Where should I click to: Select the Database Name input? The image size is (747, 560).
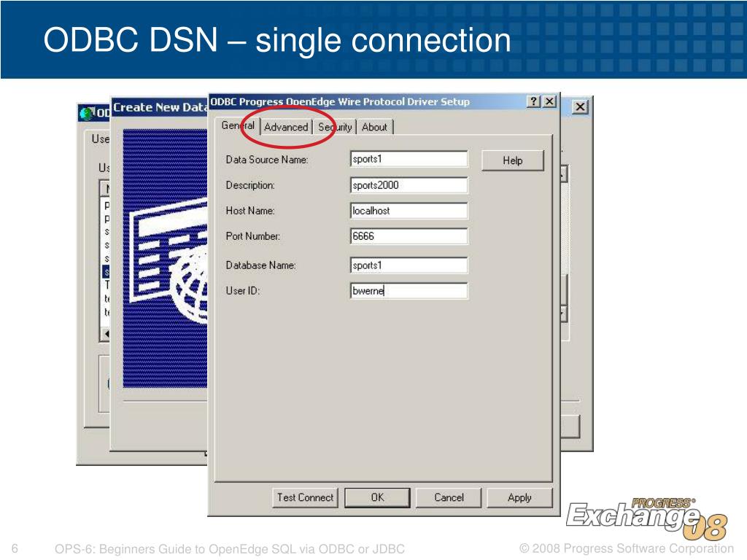tap(409, 265)
